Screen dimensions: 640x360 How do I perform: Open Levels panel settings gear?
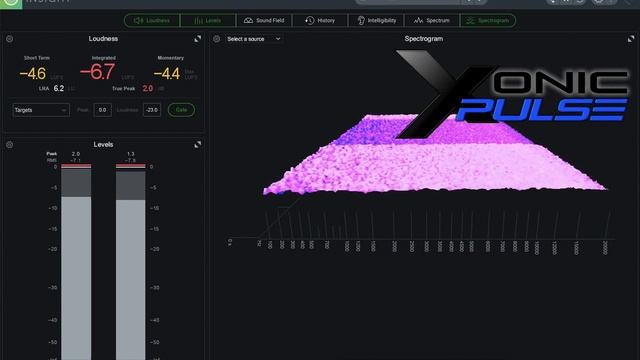[9, 144]
